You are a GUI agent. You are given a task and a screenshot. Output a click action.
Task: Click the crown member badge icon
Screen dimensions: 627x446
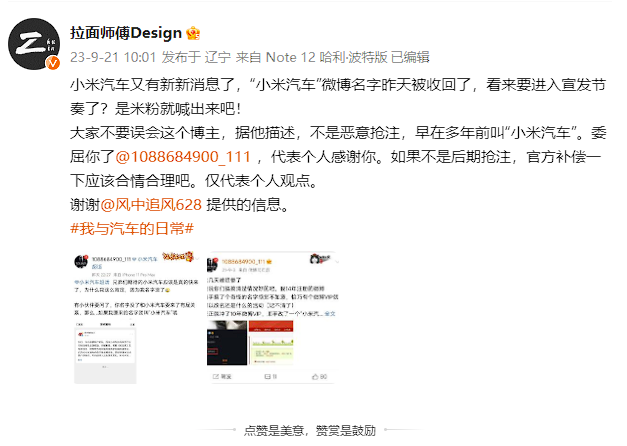pos(193,33)
